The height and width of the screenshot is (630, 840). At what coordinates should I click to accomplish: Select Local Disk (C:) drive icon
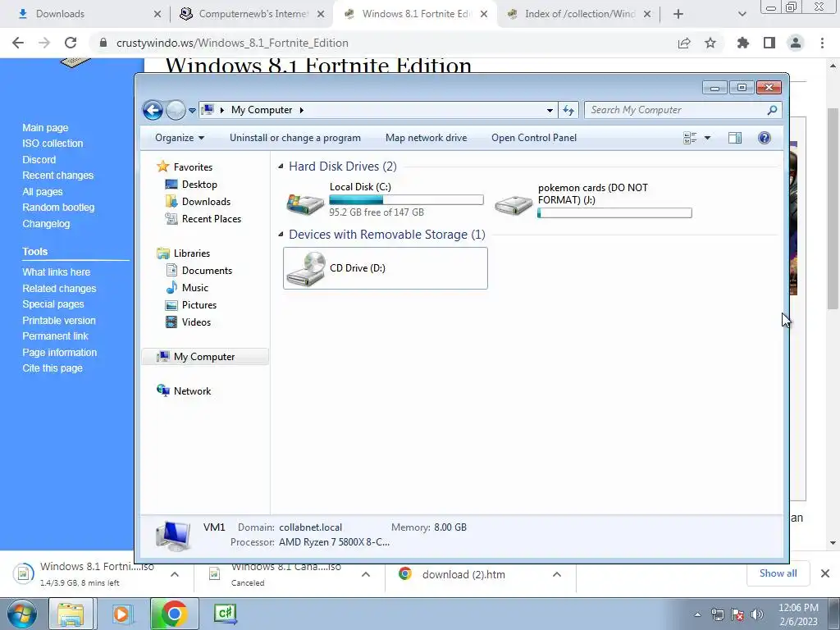click(305, 203)
